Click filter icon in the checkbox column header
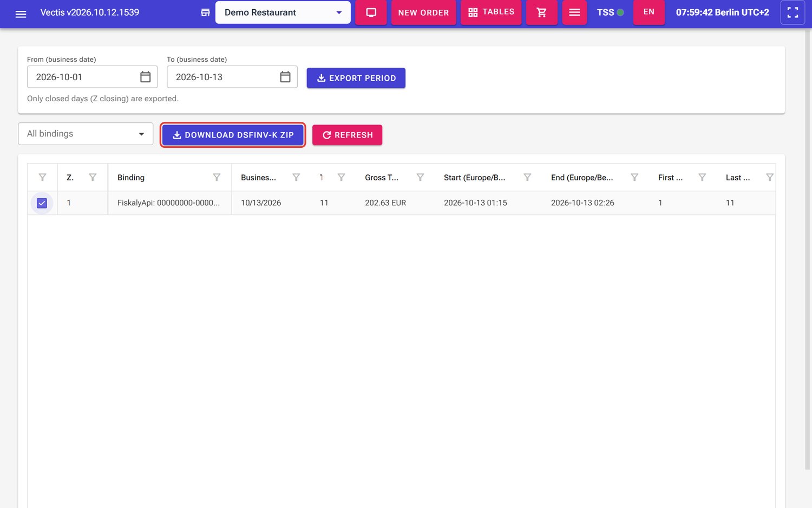Screen dimensions: 812x508 tap(42, 178)
